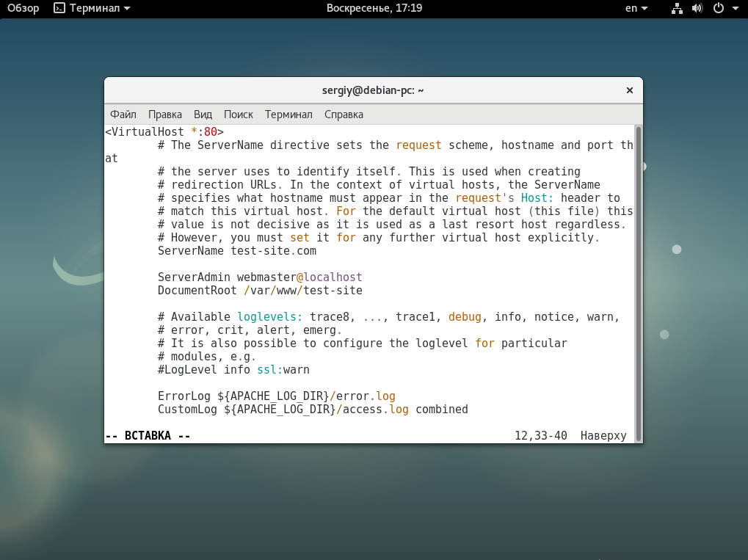Open the Вид menu
Viewport: 748px width, 560px height.
203,114
